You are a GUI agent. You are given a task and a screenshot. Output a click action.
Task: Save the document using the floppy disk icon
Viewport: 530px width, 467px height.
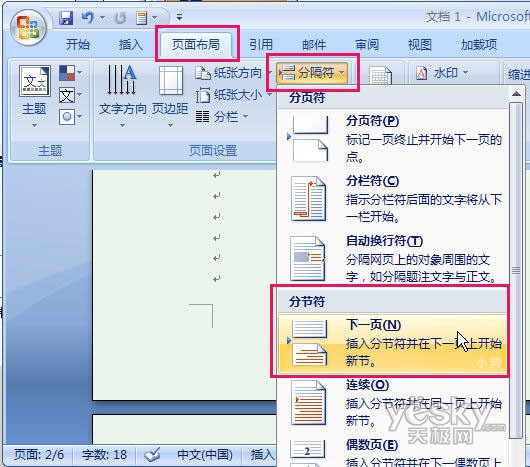[66, 18]
